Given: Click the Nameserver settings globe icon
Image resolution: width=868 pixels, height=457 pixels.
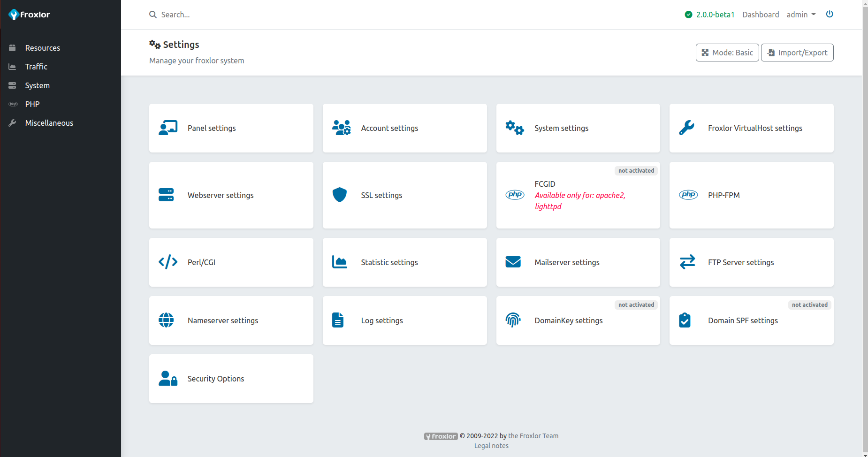Looking at the screenshot, I should [166, 320].
